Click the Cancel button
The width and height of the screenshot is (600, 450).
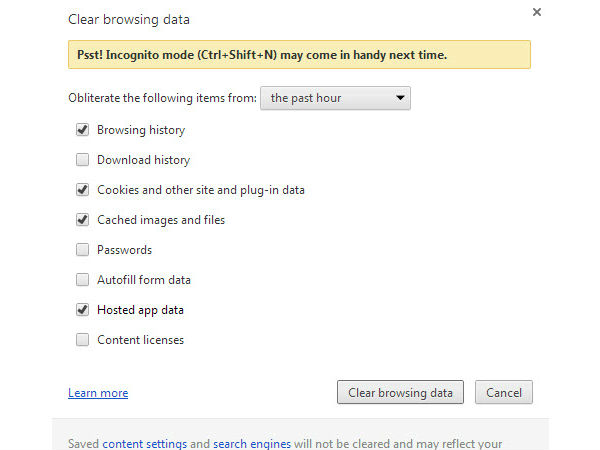pos(504,393)
